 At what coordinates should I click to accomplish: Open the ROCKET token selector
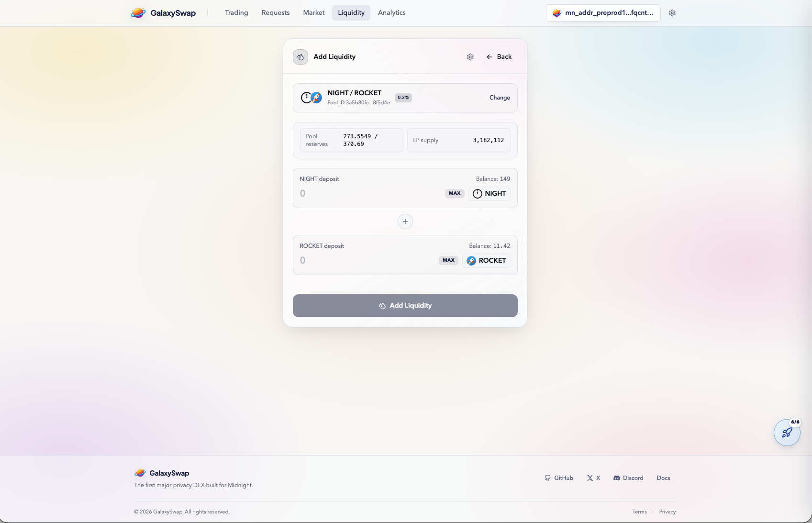(x=486, y=260)
